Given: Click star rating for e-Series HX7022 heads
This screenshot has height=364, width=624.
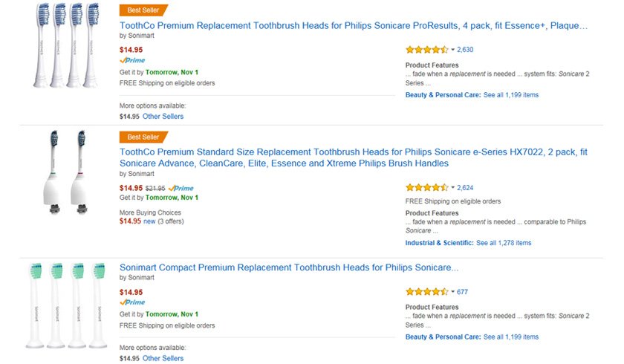Looking at the screenshot, I should 426,187.
